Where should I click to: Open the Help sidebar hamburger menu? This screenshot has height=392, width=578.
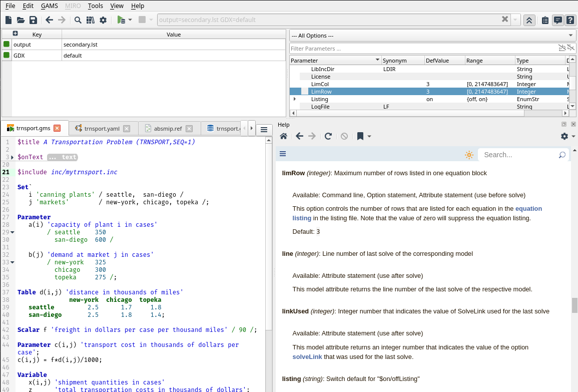tap(283, 154)
